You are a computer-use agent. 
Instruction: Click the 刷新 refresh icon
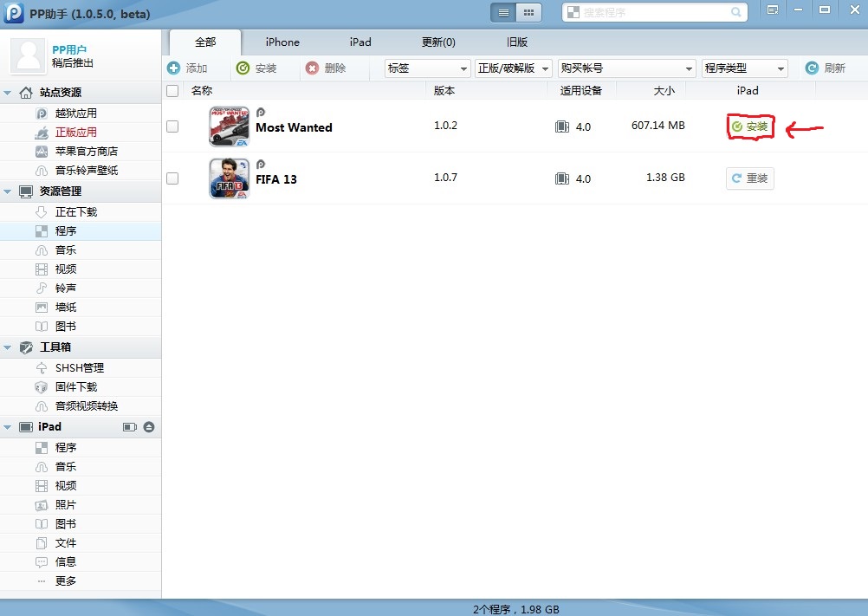812,68
